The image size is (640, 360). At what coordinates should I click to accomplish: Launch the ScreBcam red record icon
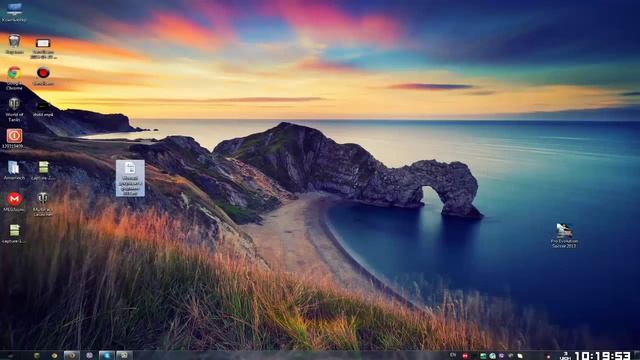[x=43, y=76]
